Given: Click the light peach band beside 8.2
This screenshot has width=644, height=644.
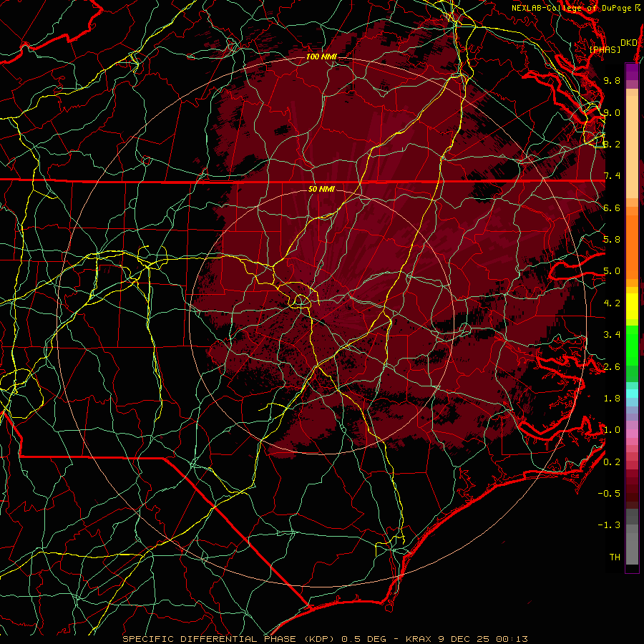Looking at the screenshot, I should click(632, 147).
